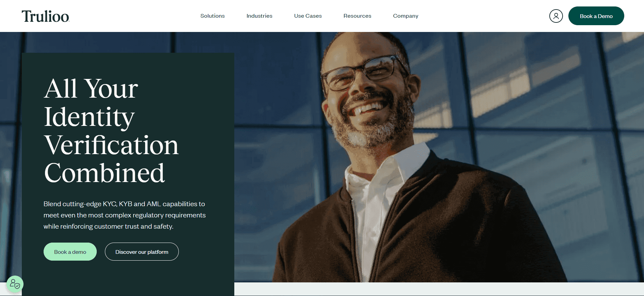Expand the Resources menu

coord(357,16)
